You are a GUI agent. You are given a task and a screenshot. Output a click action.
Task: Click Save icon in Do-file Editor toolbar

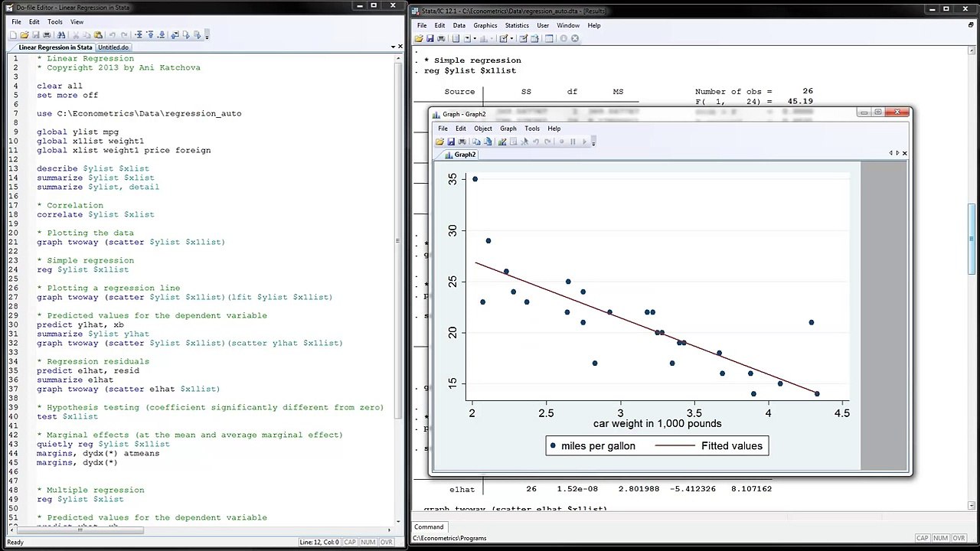[x=36, y=34]
